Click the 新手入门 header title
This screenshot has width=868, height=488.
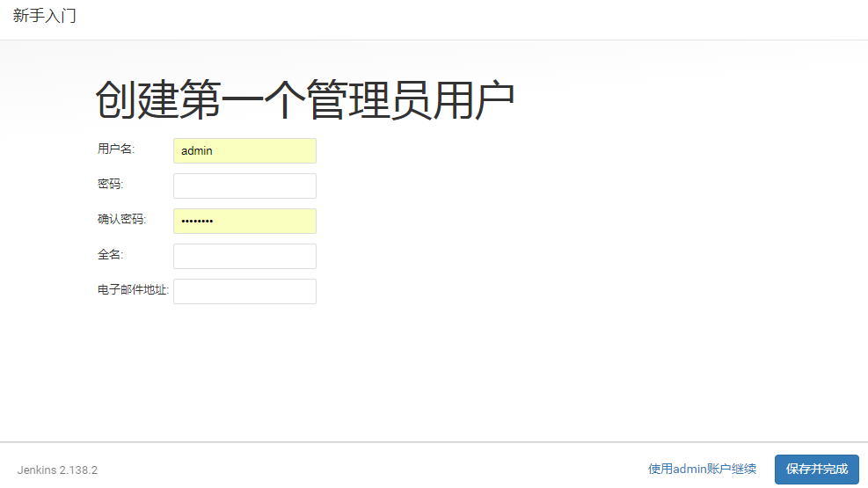pyautogui.click(x=44, y=16)
